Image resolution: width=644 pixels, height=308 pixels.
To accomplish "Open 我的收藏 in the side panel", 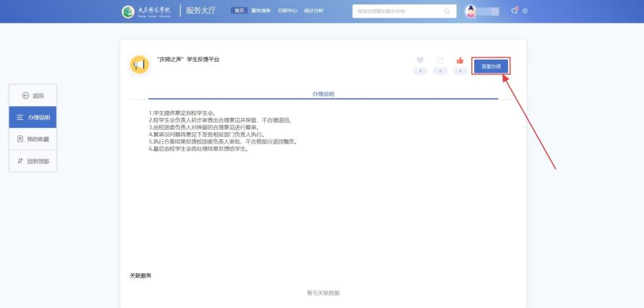I will pyautogui.click(x=33, y=139).
